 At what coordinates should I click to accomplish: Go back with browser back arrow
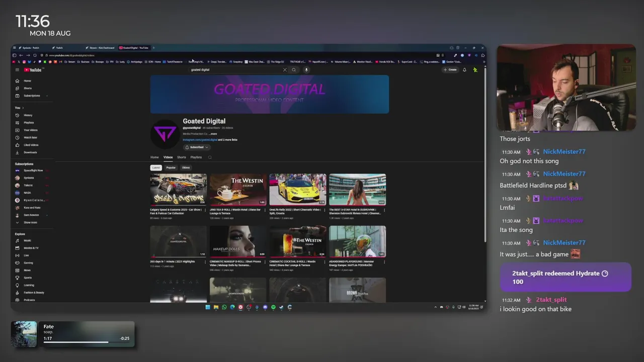[x=21, y=55]
